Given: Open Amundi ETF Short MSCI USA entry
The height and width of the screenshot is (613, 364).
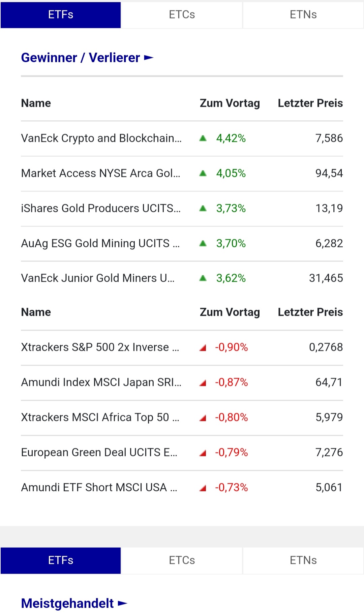Looking at the screenshot, I should point(99,487).
